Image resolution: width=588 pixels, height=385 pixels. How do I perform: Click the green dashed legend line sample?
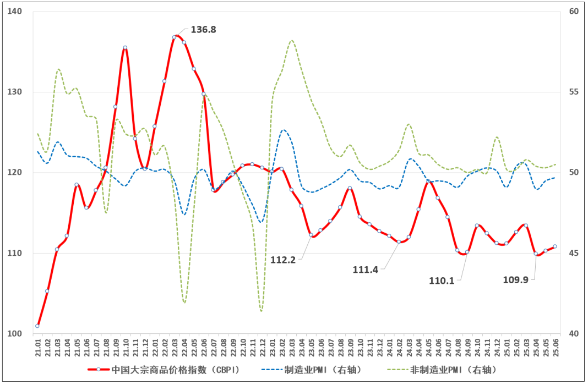click(398, 370)
